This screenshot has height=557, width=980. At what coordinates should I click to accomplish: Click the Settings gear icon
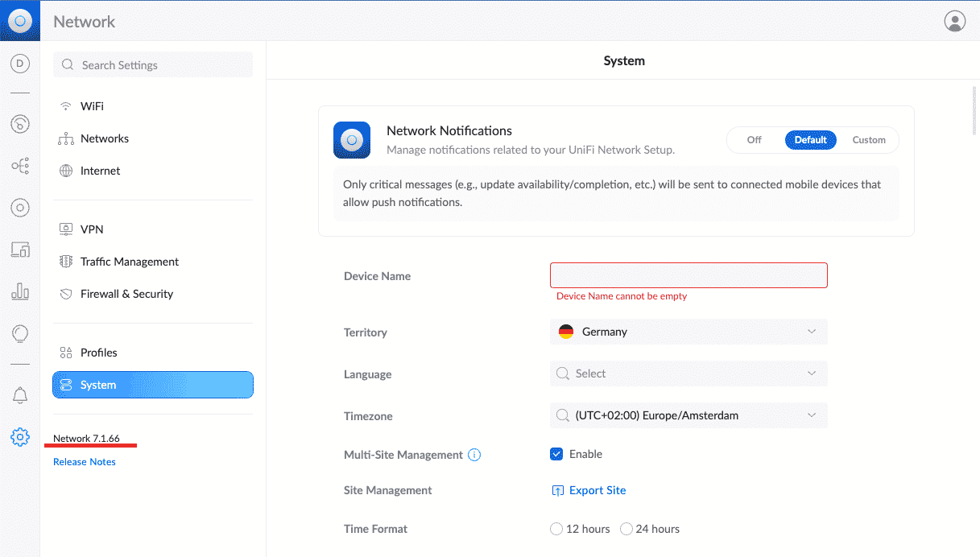pyautogui.click(x=19, y=436)
